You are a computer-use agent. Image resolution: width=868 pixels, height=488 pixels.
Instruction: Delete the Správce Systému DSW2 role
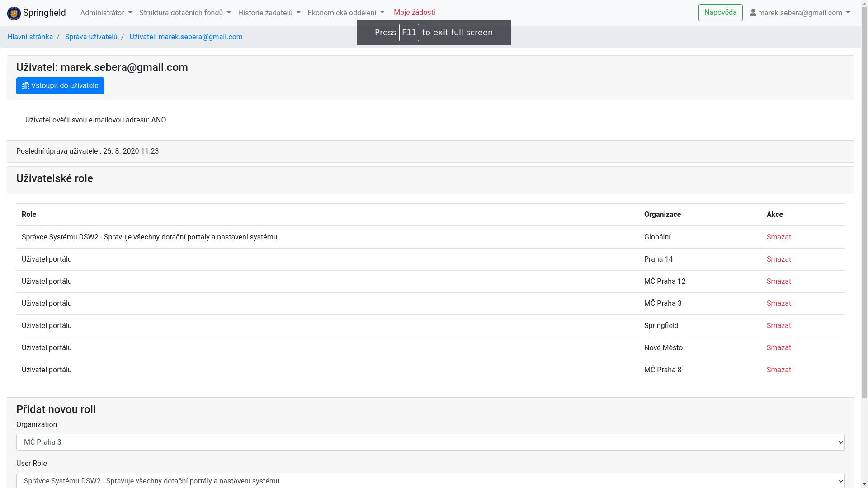pyautogui.click(x=778, y=237)
